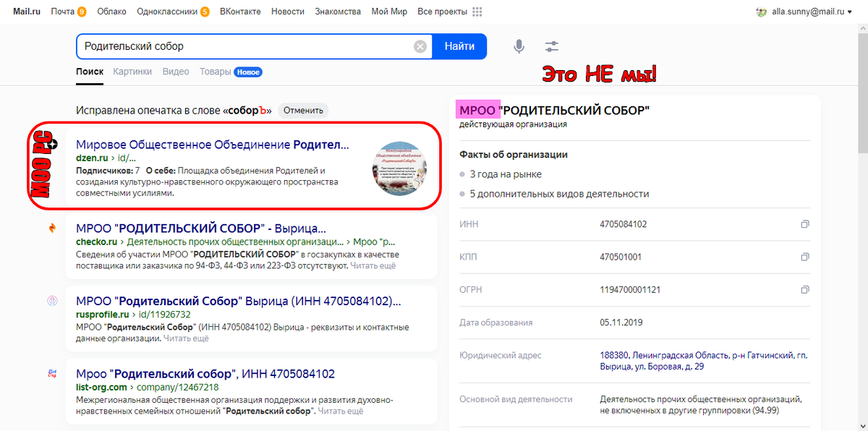Open the user avatar next to alla.sunny@mail.ru

coord(761,12)
